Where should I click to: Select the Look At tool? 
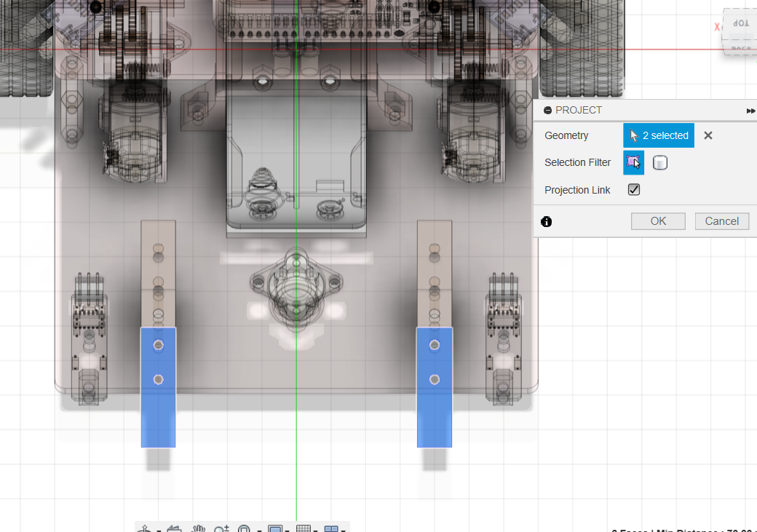pyautogui.click(x=173, y=529)
